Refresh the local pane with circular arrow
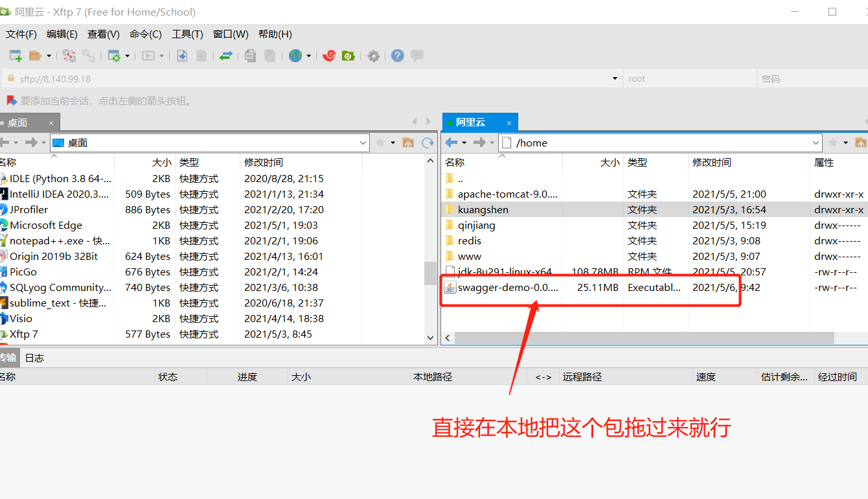This screenshot has height=499, width=868. (x=428, y=143)
